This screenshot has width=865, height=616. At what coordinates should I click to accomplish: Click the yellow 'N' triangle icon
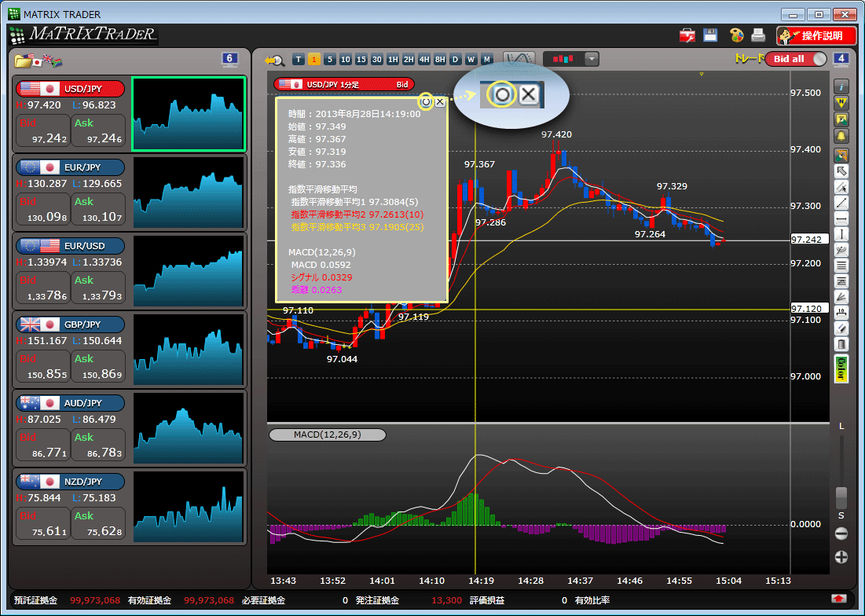841,103
